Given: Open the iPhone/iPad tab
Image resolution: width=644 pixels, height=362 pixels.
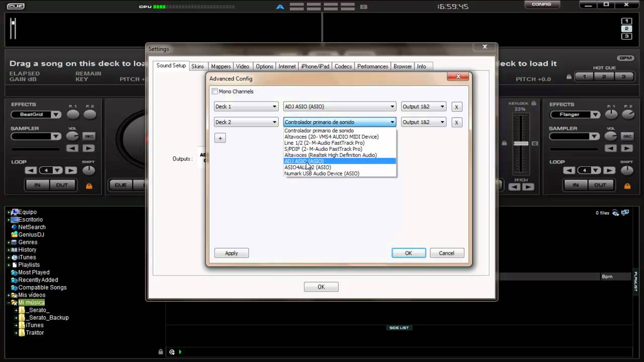Looking at the screenshot, I should pyautogui.click(x=315, y=66).
